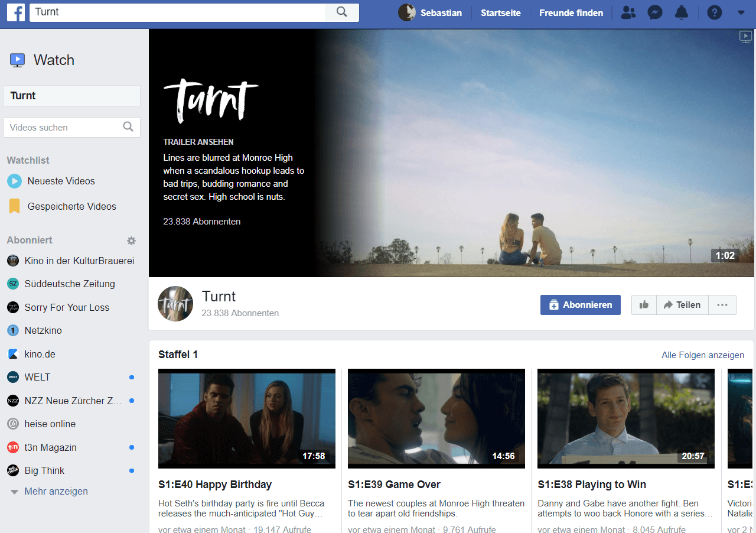Open Neueste Videos watchlist entry

click(61, 181)
